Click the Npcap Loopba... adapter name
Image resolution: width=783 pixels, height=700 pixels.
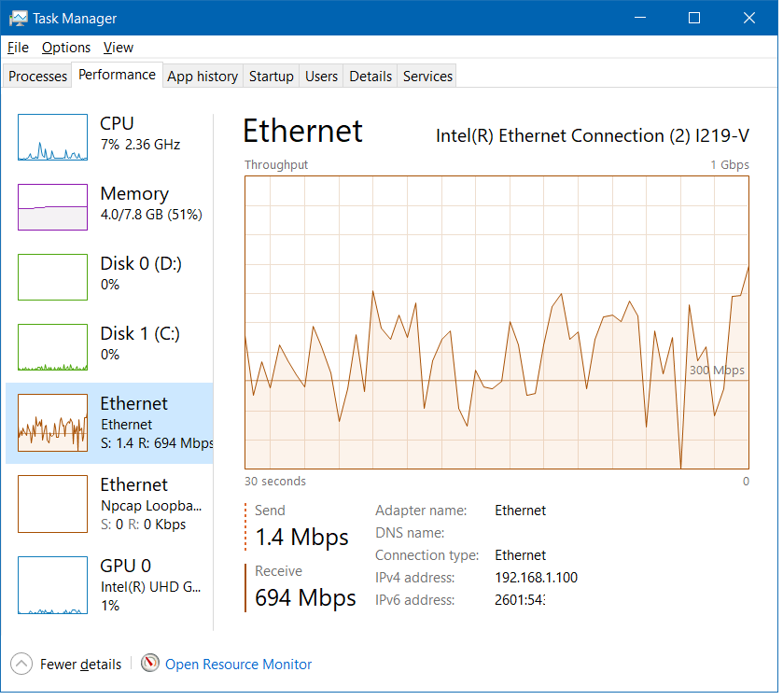[151, 505]
